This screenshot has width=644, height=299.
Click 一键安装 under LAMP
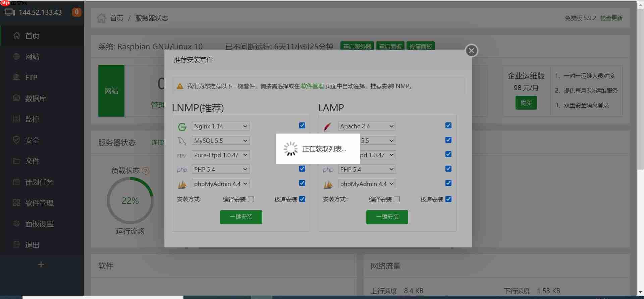[387, 217]
